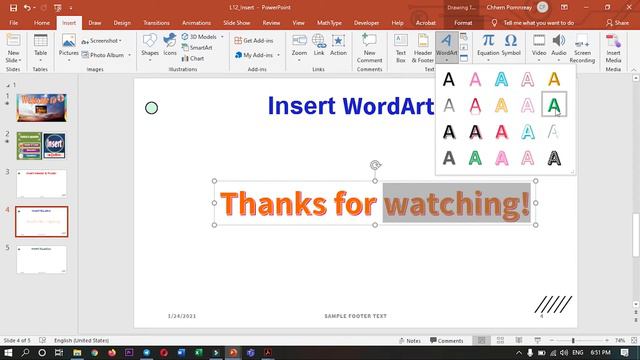Click the rotation handle above the text box
640x360 pixels.
click(x=375, y=165)
